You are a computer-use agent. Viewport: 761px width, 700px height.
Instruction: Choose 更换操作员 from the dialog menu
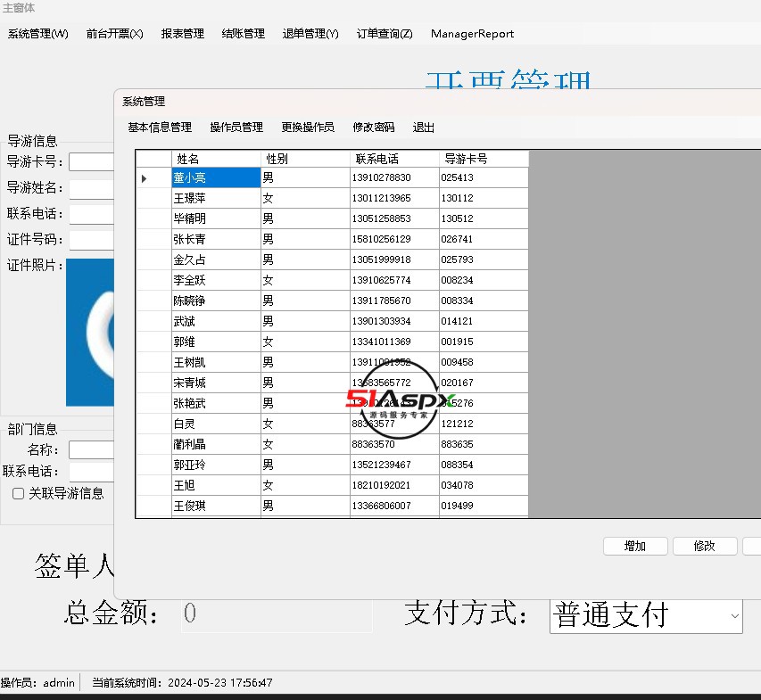[308, 128]
